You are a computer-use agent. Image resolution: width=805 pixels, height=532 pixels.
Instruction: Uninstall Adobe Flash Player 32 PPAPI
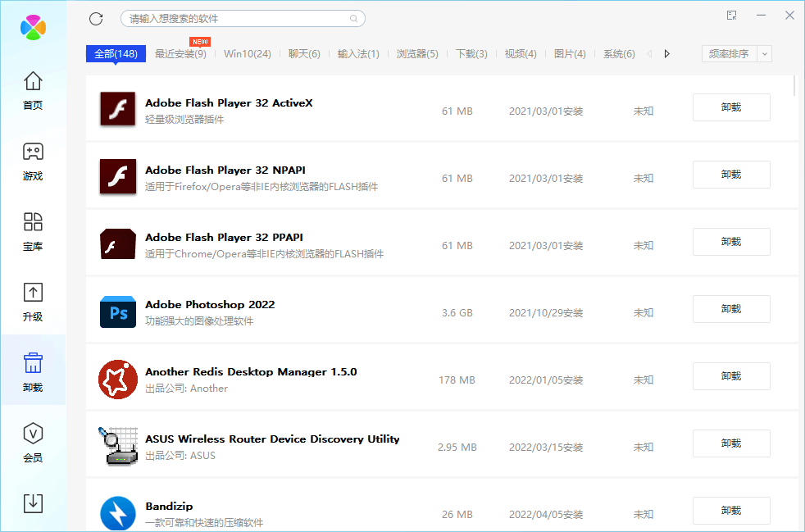[731, 242]
